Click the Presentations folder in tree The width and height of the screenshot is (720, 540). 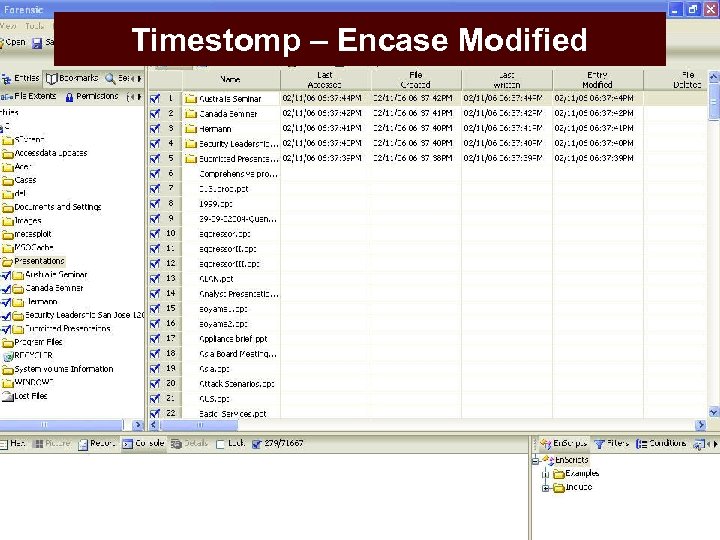[x=39, y=261]
